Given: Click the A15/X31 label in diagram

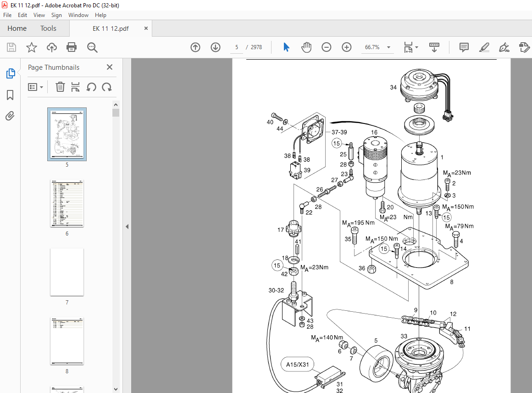Looking at the screenshot, I should pyautogui.click(x=298, y=365).
